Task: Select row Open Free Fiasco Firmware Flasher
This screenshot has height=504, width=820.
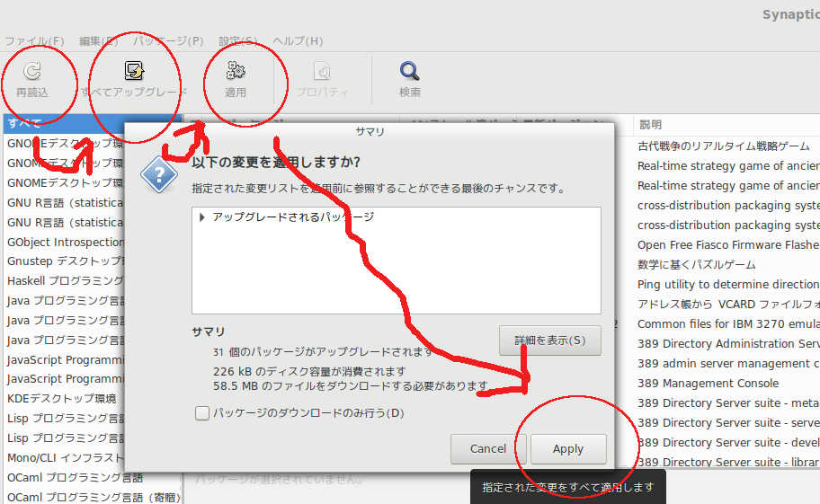Action: point(726,245)
